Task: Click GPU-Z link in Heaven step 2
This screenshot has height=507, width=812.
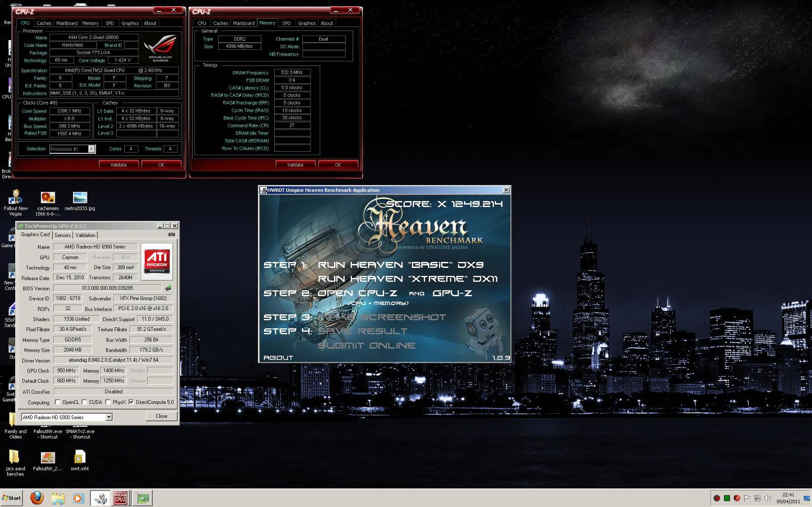Action: click(x=452, y=293)
